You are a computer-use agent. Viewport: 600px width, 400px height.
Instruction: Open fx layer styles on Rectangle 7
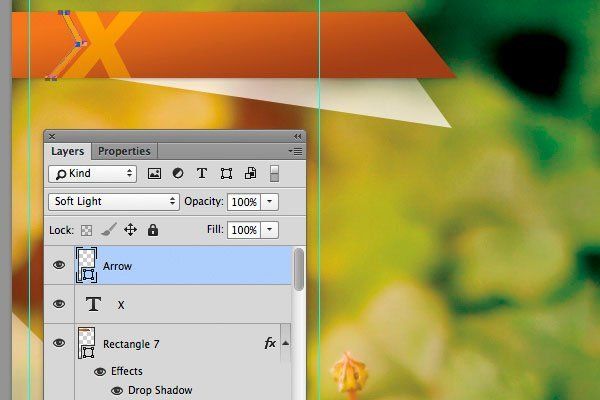click(x=270, y=343)
